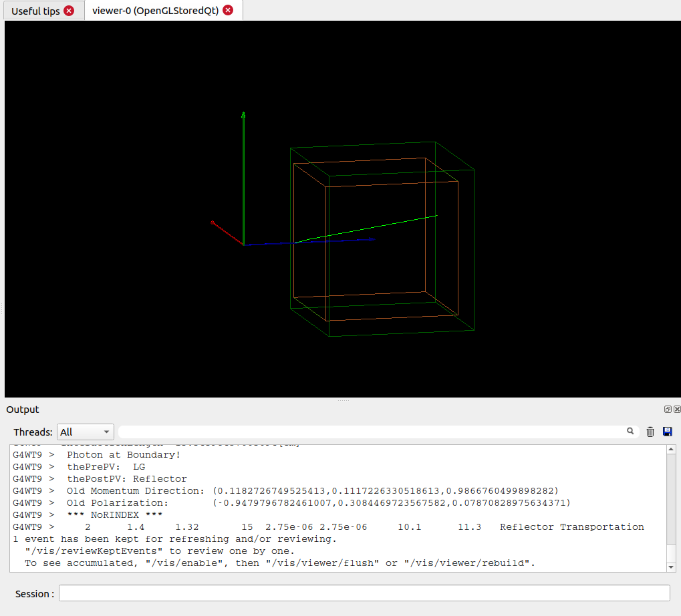681x616 pixels.
Task: Float the Output panel with the undock icon
Action: (668, 410)
